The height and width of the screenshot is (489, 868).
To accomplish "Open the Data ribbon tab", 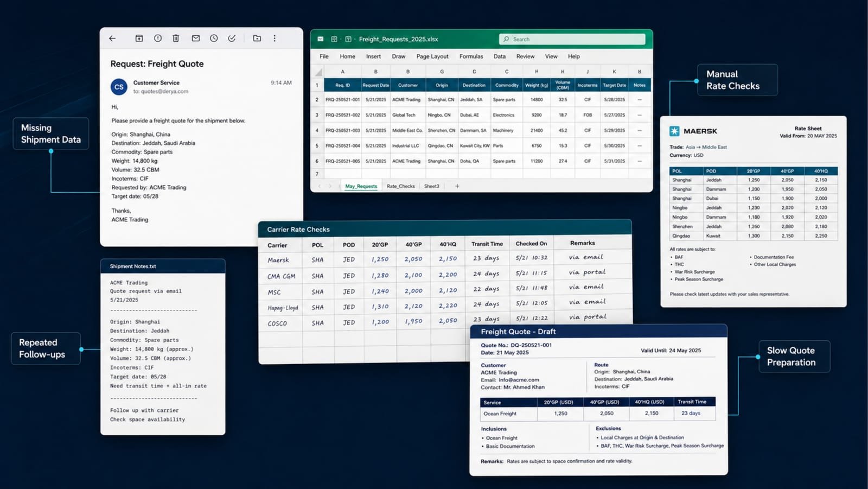I will 500,56.
